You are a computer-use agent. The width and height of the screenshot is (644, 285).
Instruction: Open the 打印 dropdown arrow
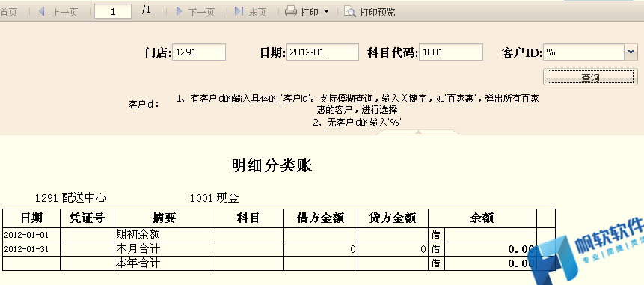pos(327,12)
